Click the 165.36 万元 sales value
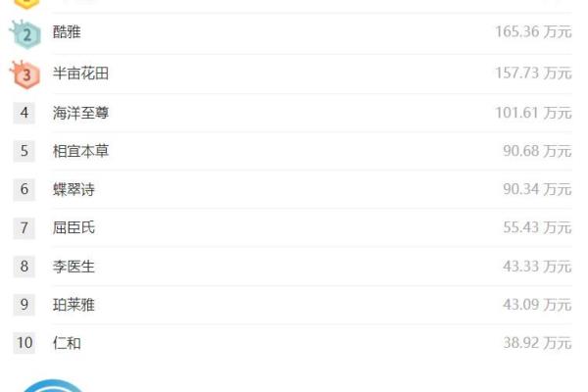Viewport: 588px width, 392px height. [x=534, y=32]
